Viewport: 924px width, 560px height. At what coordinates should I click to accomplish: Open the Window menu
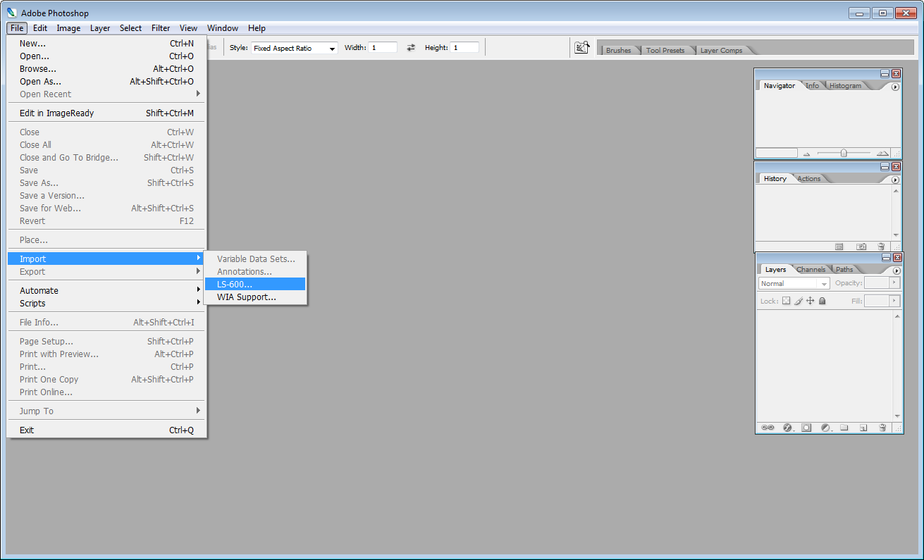tap(223, 28)
